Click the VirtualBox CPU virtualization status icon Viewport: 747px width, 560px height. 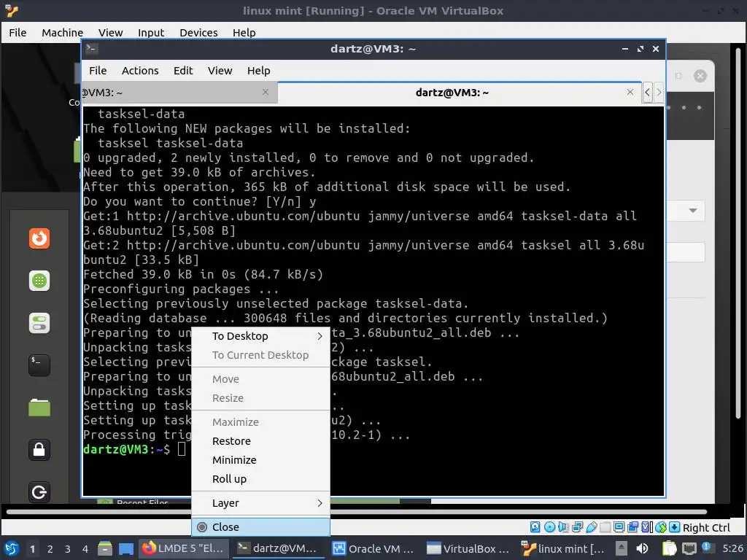pos(646,527)
